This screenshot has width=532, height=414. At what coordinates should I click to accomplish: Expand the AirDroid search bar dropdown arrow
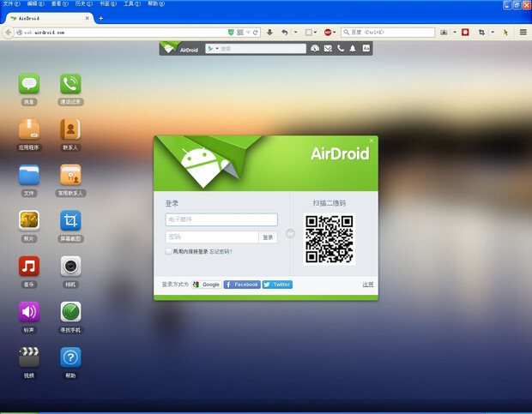[x=217, y=49]
